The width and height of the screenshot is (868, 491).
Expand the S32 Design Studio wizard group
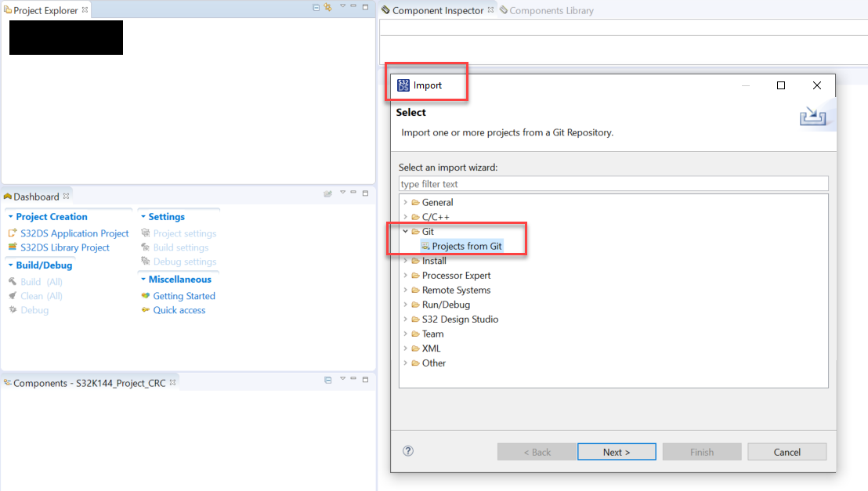pos(406,319)
